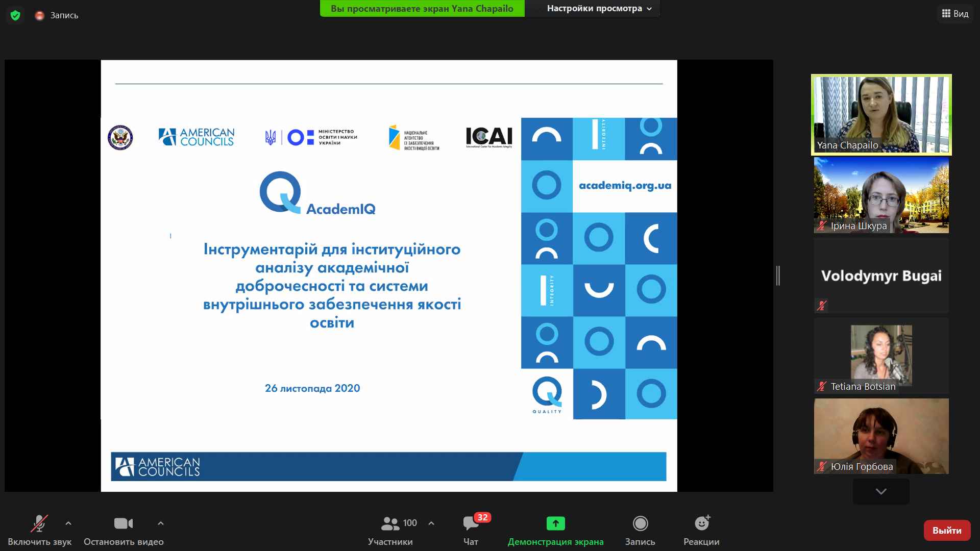This screenshot has width=980, height=551.
Task: Click the green screen-sharing notice banner
Action: click(422, 8)
